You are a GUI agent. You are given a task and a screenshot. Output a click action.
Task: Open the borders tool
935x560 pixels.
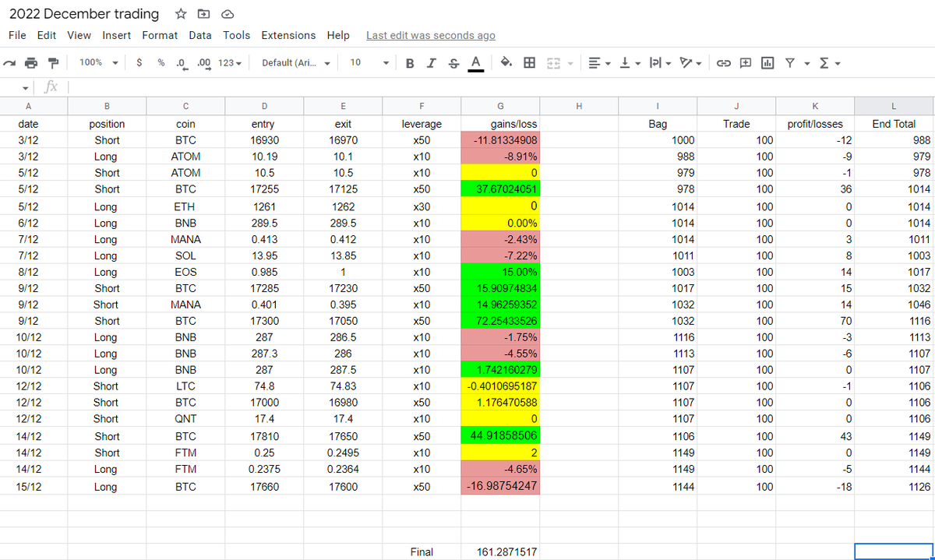tap(529, 62)
